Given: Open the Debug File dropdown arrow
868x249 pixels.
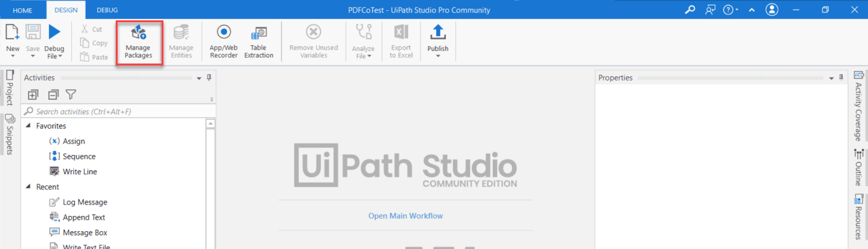Looking at the screenshot, I should click(60, 56).
